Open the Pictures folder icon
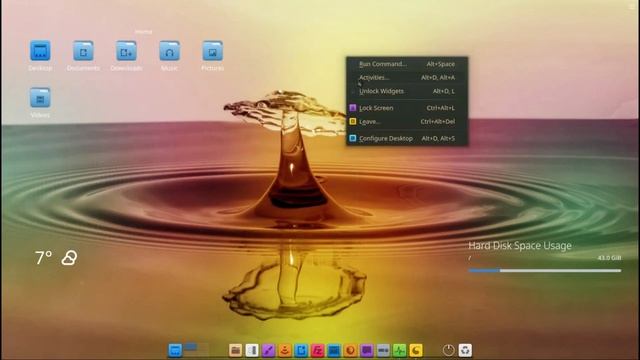This screenshot has width=640, height=360. 213,51
